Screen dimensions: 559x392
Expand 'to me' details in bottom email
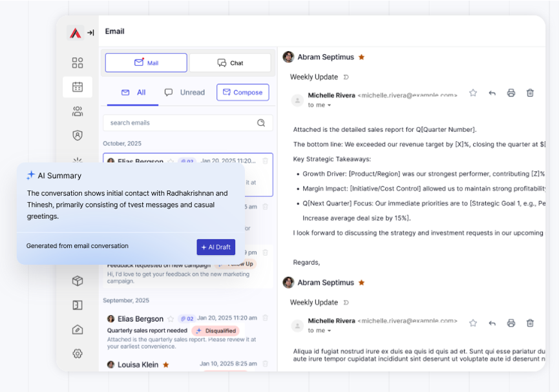[x=319, y=331]
